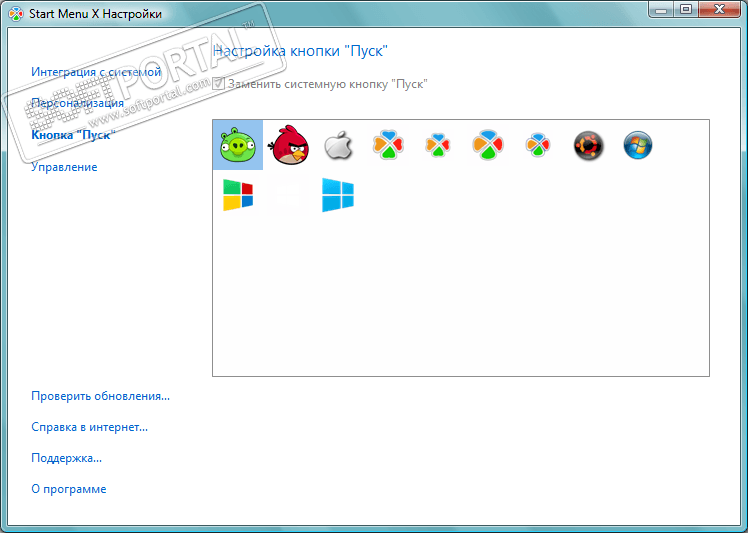
Task: Open the "Кнопка Пуск" section
Action: (x=73, y=135)
